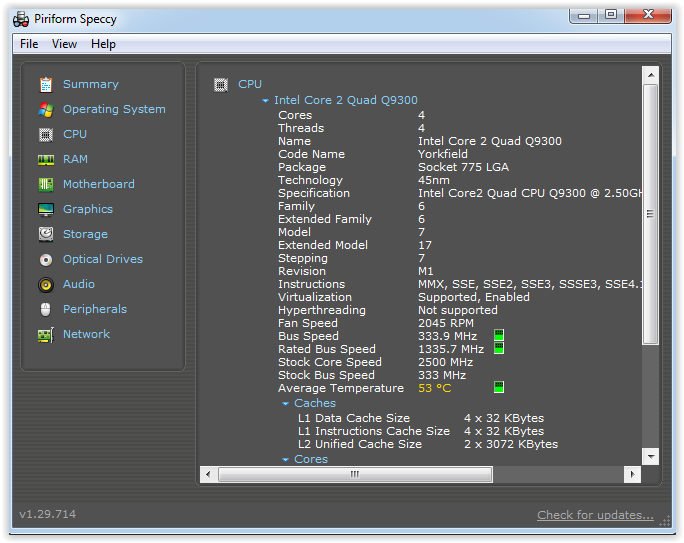Click the CPU chip icon in sidebar
684x543 pixels.
[46, 135]
